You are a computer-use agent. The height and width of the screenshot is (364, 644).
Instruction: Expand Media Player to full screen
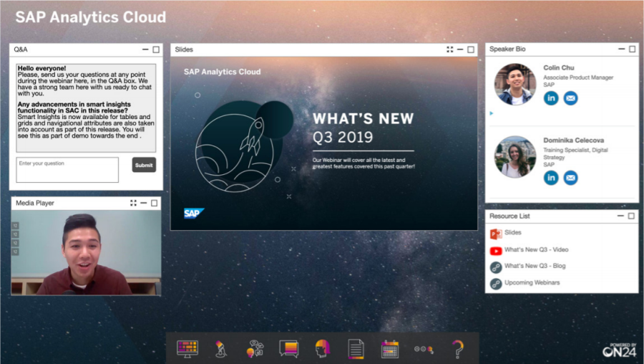tap(133, 203)
